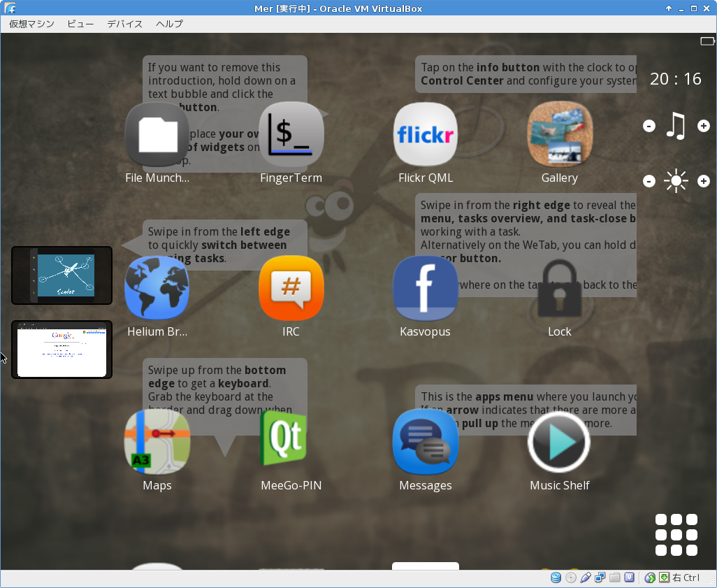Switch to the Sundot task thumbnail
Viewport: 717px width, 588px height.
pyautogui.click(x=61, y=275)
